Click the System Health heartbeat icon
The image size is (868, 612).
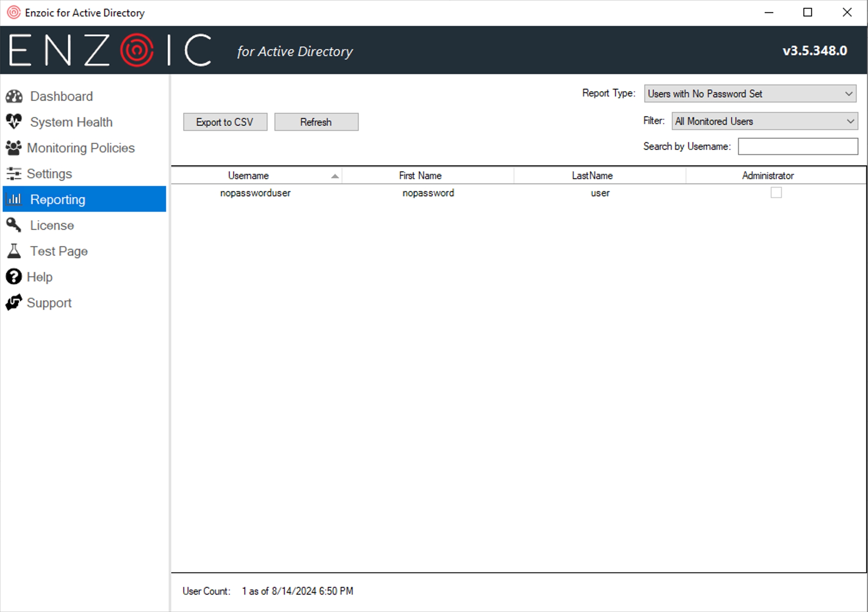[x=14, y=122]
